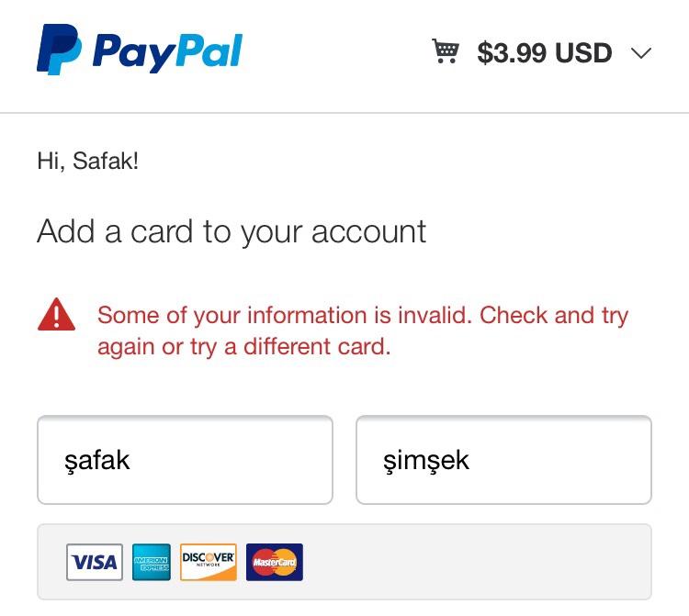Click the PayPal double-P logo mark
Image resolution: width=689 pixels, height=616 pixels.
pos(58,50)
